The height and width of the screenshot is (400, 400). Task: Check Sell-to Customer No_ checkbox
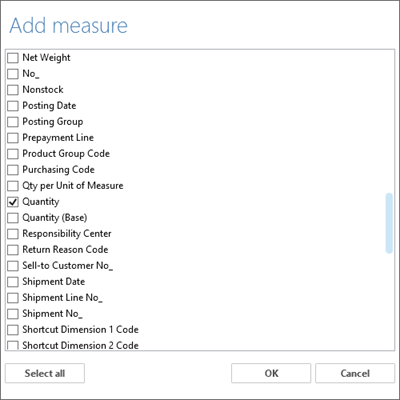pyautogui.click(x=13, y=266)
